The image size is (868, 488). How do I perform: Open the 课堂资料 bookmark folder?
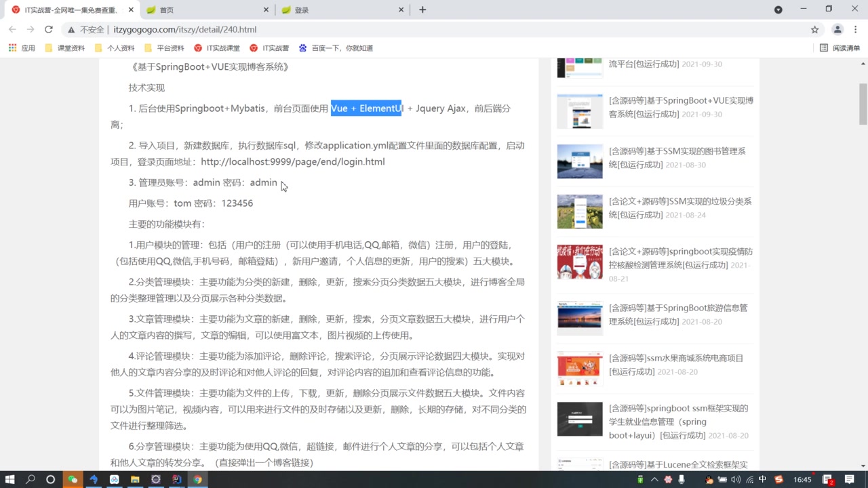[64, 48]
